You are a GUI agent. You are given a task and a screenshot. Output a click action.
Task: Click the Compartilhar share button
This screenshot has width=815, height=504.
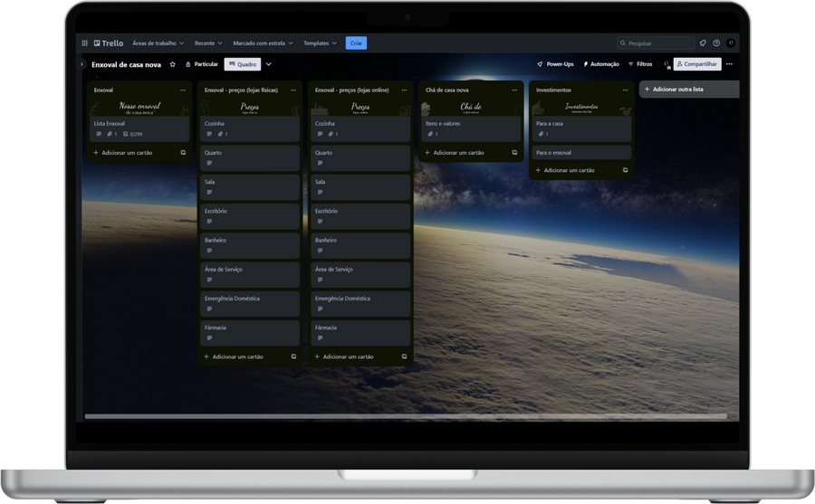tap(696, 64)
